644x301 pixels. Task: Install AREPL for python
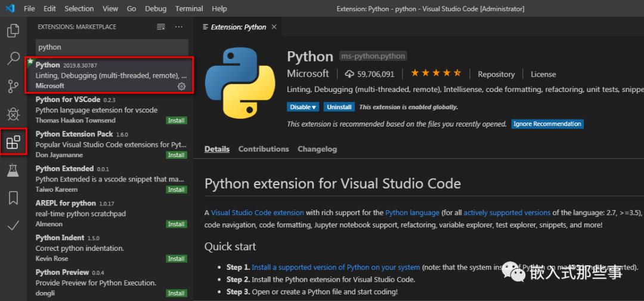pyautogui.click(x=176, y=224)
